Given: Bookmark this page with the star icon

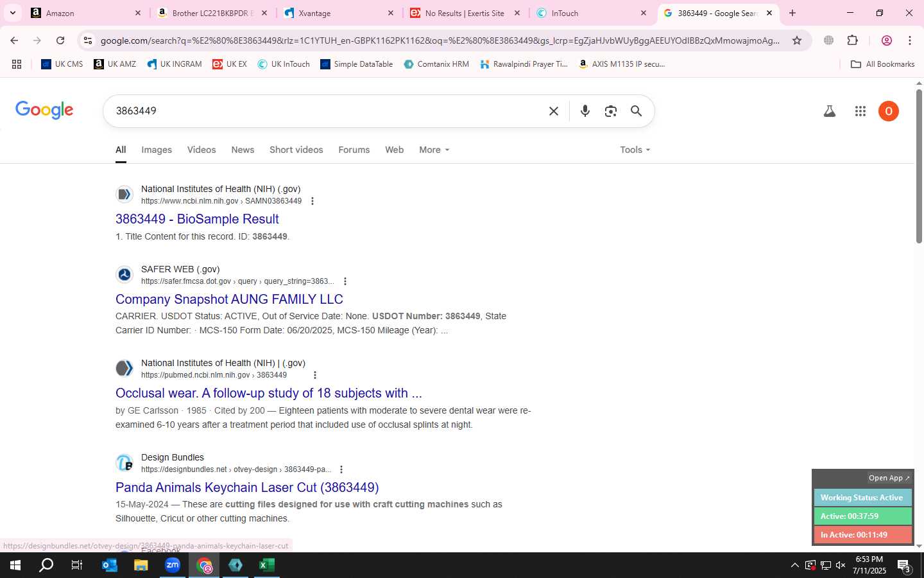Looking at the screenshot, I should point(797,40).
